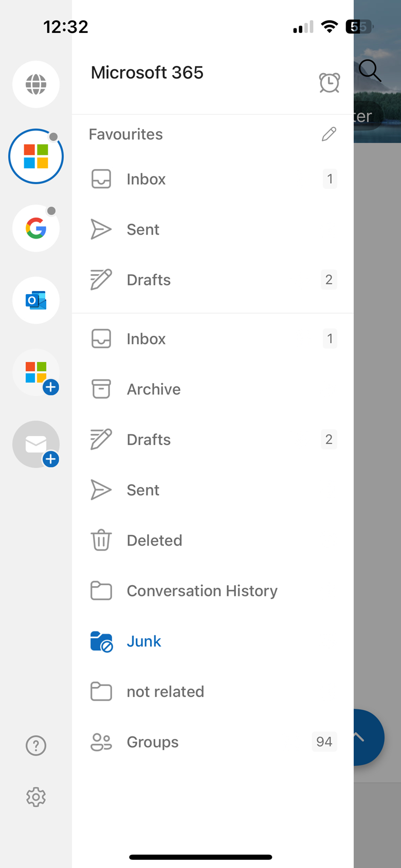
Task: Open the Help question mark icon
Action: pos(36,746)
